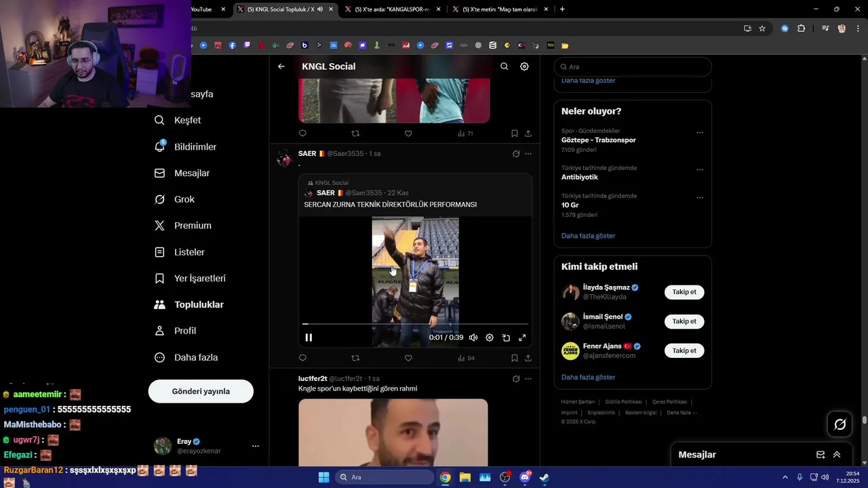
Task: Go back using the arrow beside KNGL Social
Action: pos(281,66)
